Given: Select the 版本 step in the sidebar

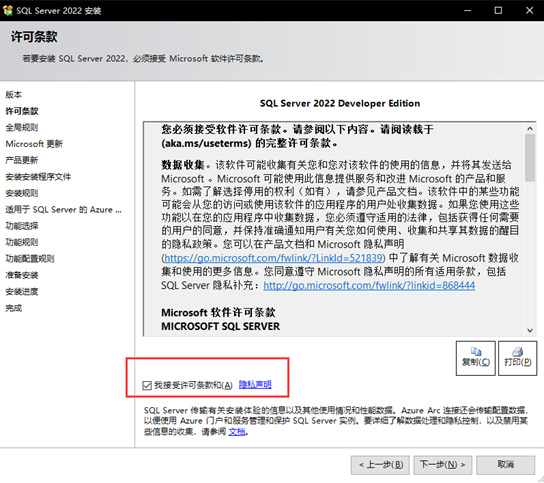Looking at the screenshot, I should pos(14,94).
